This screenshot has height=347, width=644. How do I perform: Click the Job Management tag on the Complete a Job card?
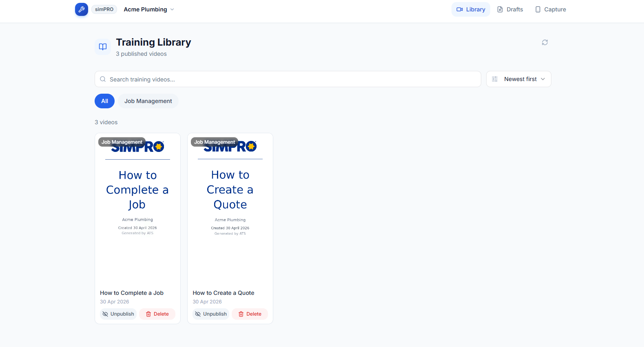coord(122,142)
